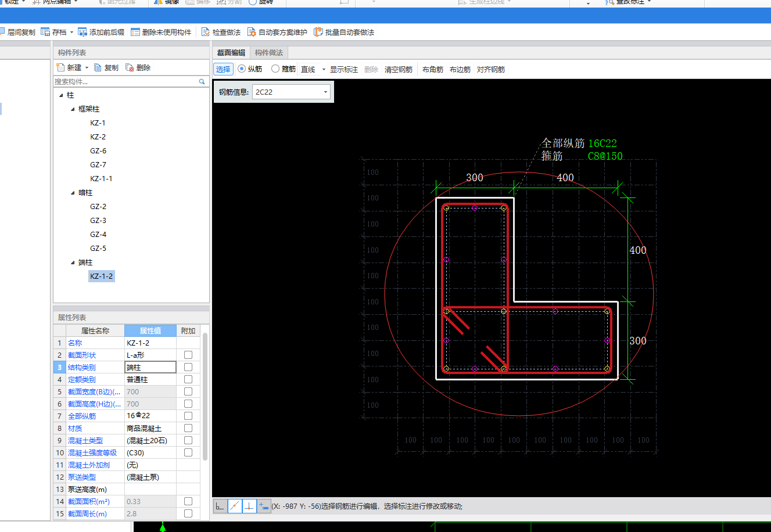Screen dimensions: 771x532
Task: Open the dropdown arrow next to 存档
Action: pyautogui.click(x=72, y=33)
